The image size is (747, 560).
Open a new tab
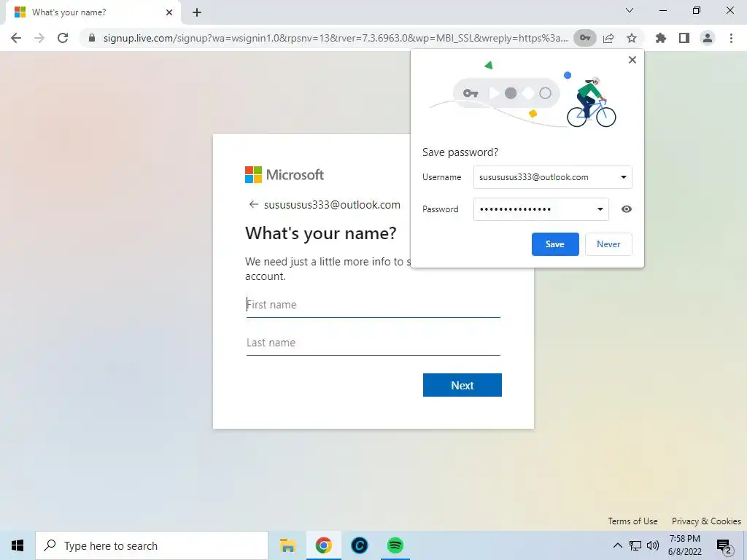point(197,12)
